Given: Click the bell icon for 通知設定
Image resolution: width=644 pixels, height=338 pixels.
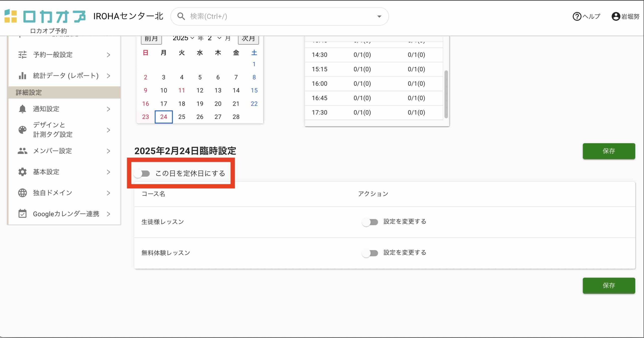Looking at the screenshot, I should pyautogui.click(x=22, y=109).
